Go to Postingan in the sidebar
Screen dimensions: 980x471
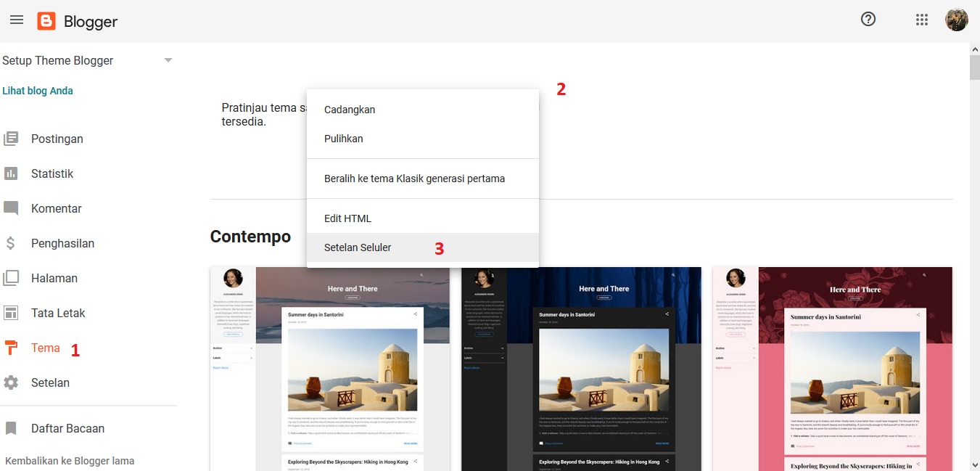57,139
